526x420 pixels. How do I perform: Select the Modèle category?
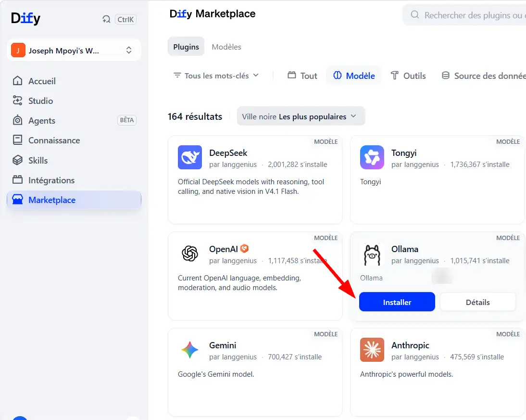pos(354,76)
